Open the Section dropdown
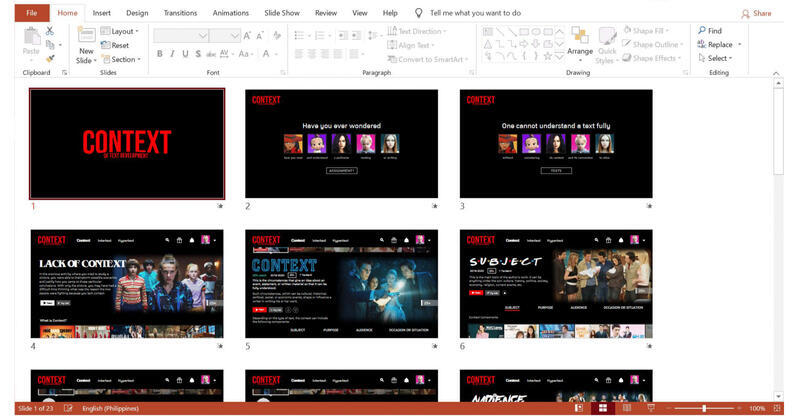The width and height of the screenshot is (798, 420). [x=121, y=59]
